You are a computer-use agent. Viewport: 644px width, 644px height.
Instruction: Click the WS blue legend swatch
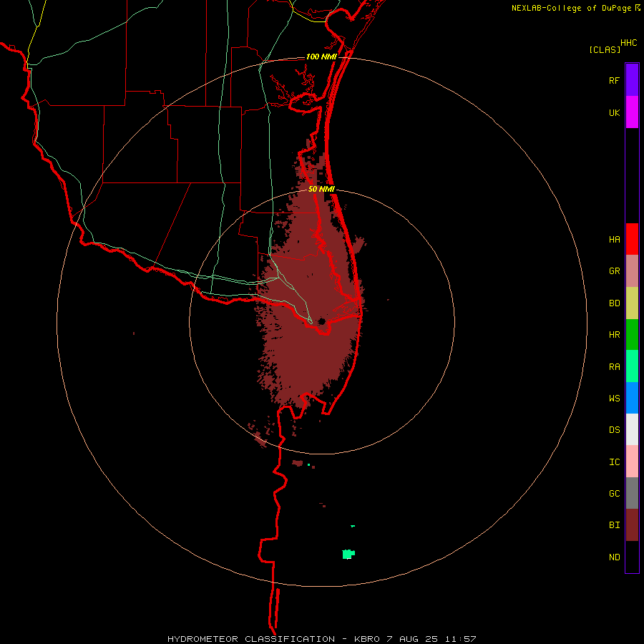[x=632, y=398]
